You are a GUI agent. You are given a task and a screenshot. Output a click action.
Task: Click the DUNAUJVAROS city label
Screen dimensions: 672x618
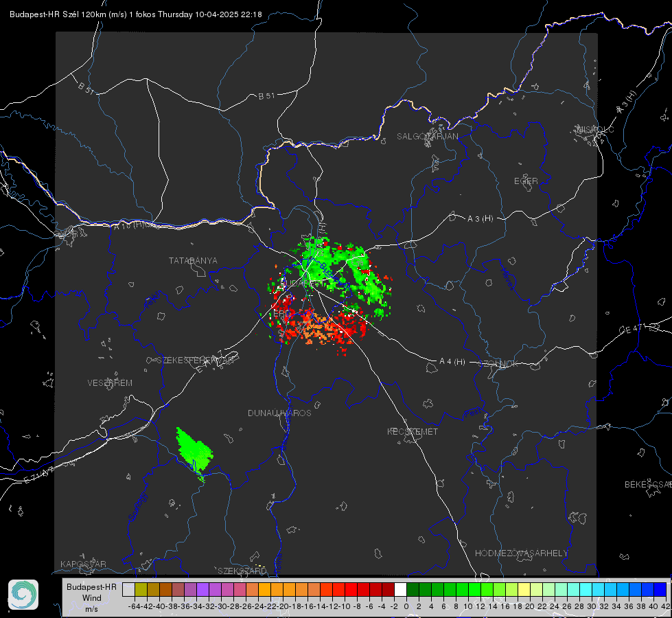pyautogui.click(x=279, y=413)
